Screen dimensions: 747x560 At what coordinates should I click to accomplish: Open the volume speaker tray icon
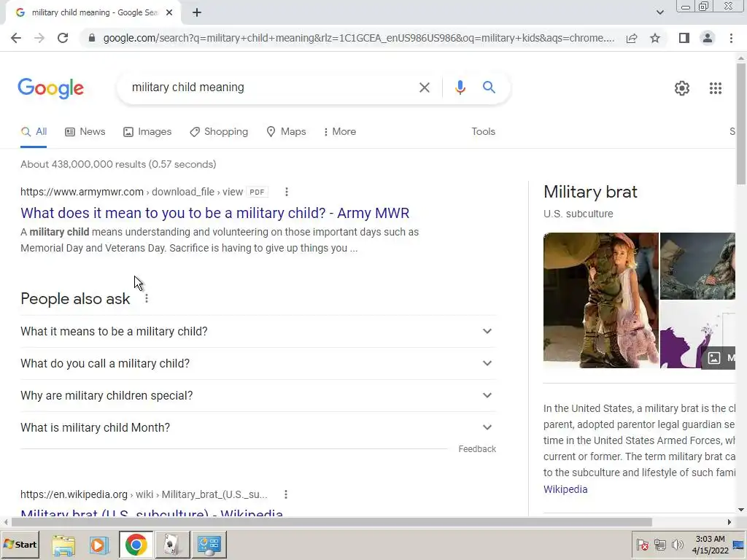pyautogui.click(x=677, y=545)
